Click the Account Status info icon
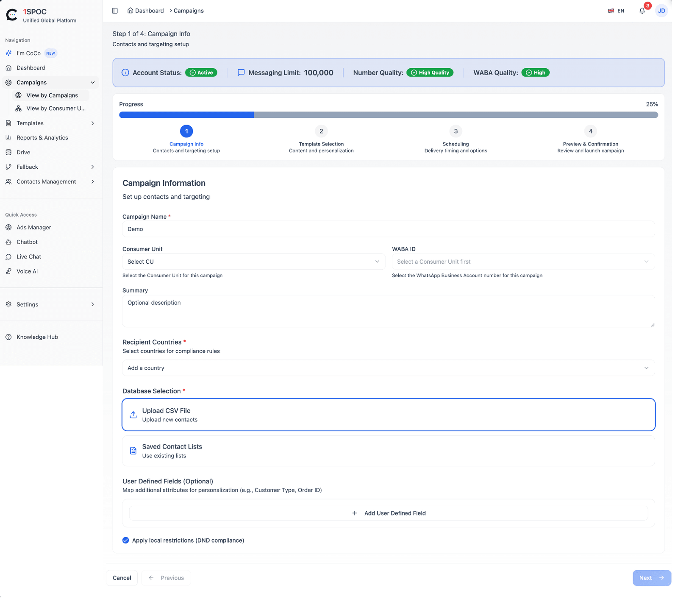The width and height of the screenshot is (678, 616). pyautogui.click(x=125, y=72)
